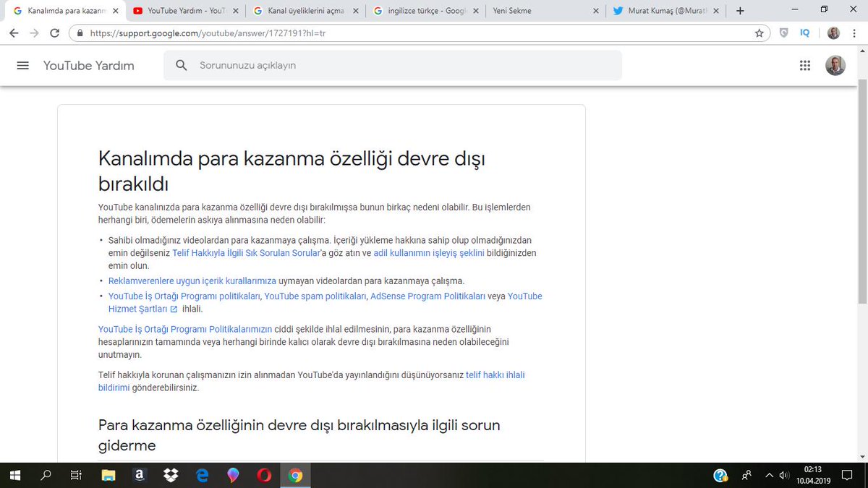Open the AdSense Program Politikaları link

click(x=428, y=296)
